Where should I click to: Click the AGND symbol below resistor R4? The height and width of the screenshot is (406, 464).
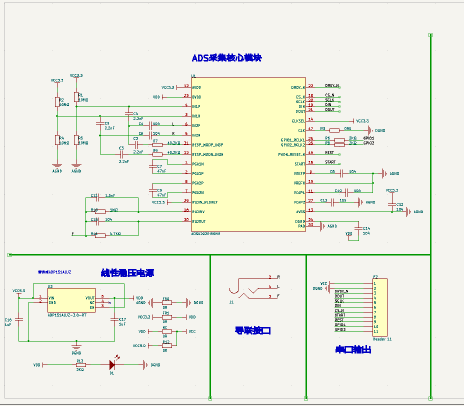click(57, 166)
